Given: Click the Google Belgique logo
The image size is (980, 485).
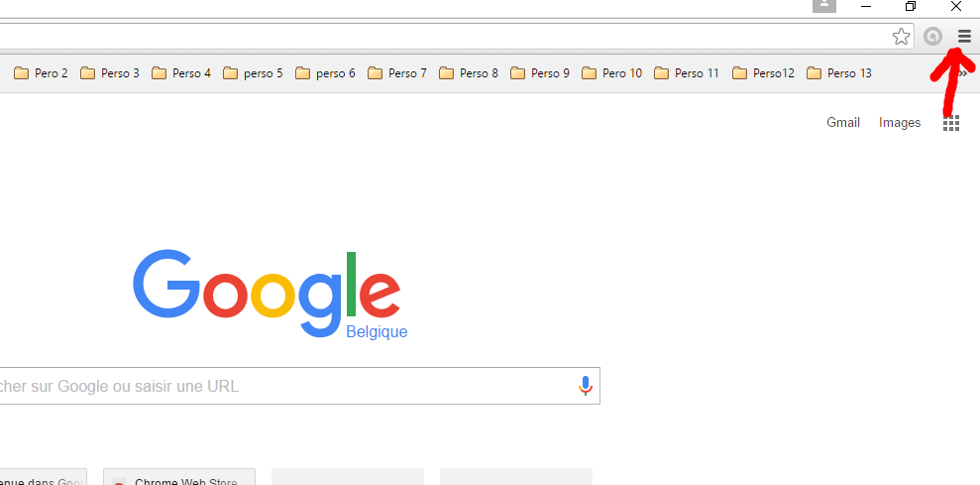Looking at the screenshot, I should [269, 294].
